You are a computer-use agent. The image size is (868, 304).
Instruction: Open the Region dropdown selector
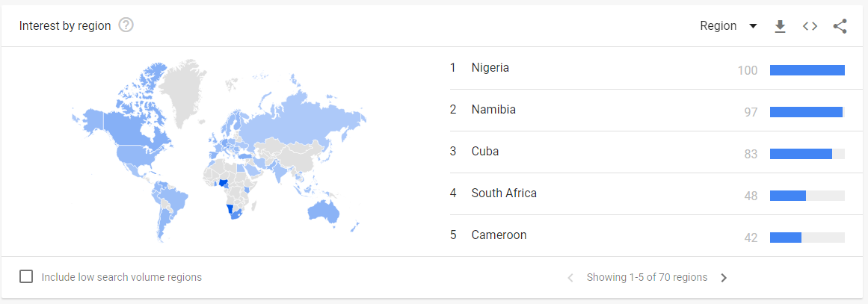[728, 26]
